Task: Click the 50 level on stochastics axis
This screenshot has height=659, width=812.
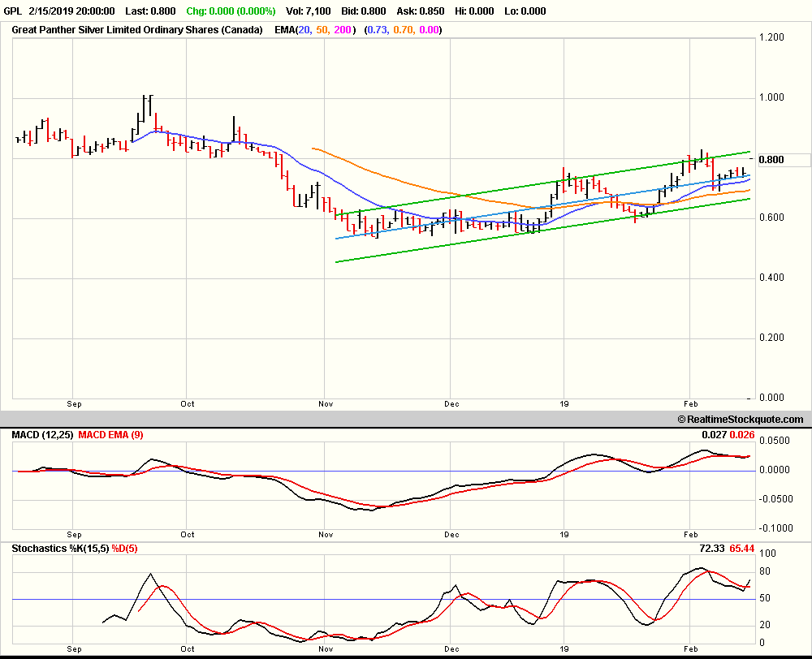Action: [765, 598]
